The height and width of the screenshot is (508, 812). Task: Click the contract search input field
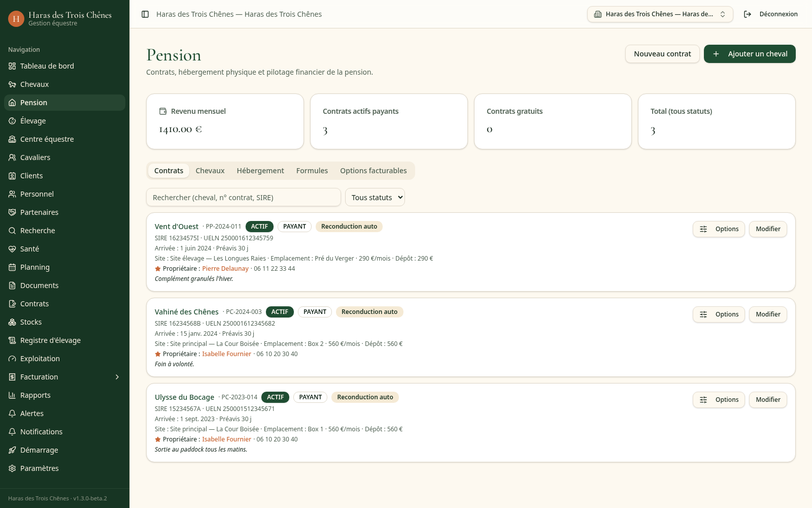[x=244, y=198]
